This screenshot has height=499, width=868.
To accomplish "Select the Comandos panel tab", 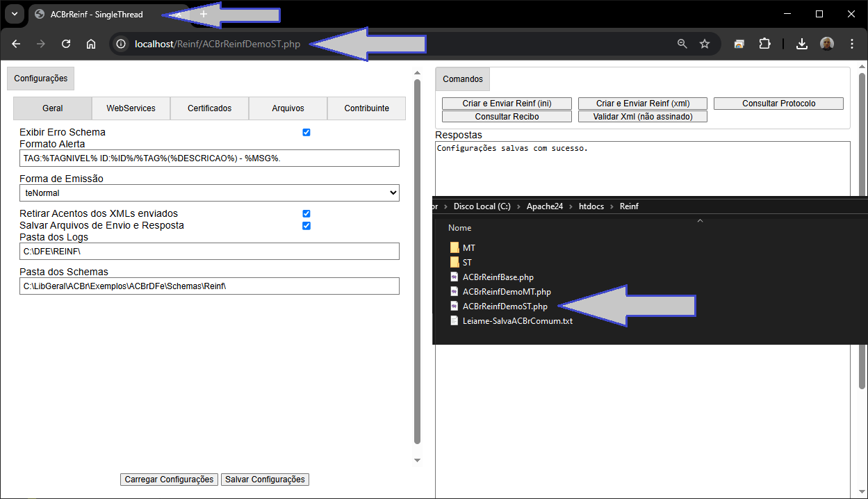I will (462, 79).
